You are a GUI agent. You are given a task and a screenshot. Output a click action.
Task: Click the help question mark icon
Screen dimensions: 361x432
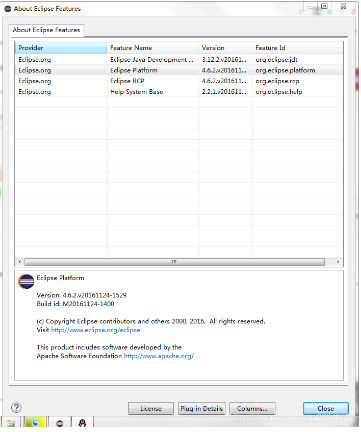coord(16,407)
